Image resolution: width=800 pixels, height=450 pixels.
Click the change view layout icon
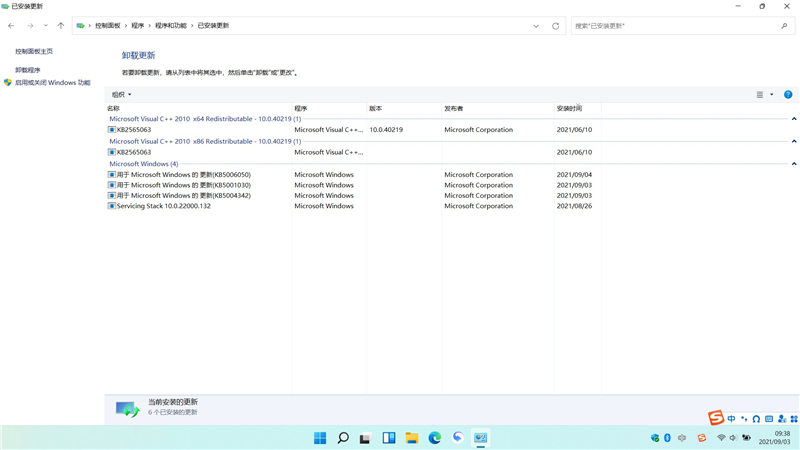(760, 95)
